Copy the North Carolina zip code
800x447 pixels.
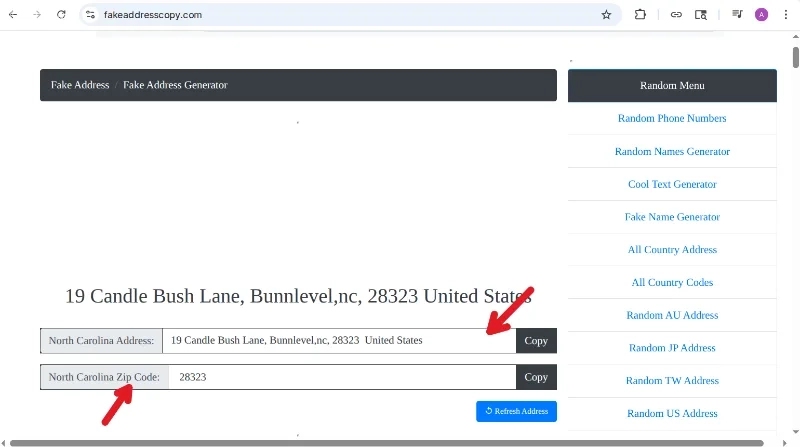click(x=536, y=377)
